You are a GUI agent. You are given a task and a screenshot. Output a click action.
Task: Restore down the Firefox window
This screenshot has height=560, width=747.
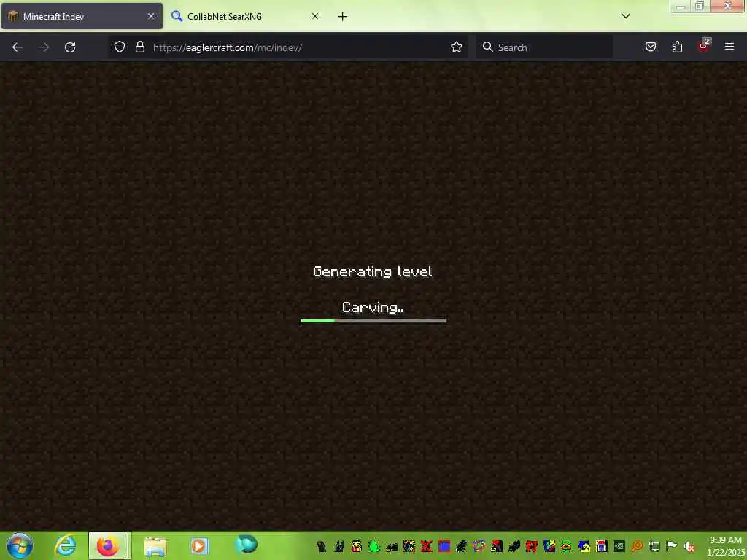point(700,6)
